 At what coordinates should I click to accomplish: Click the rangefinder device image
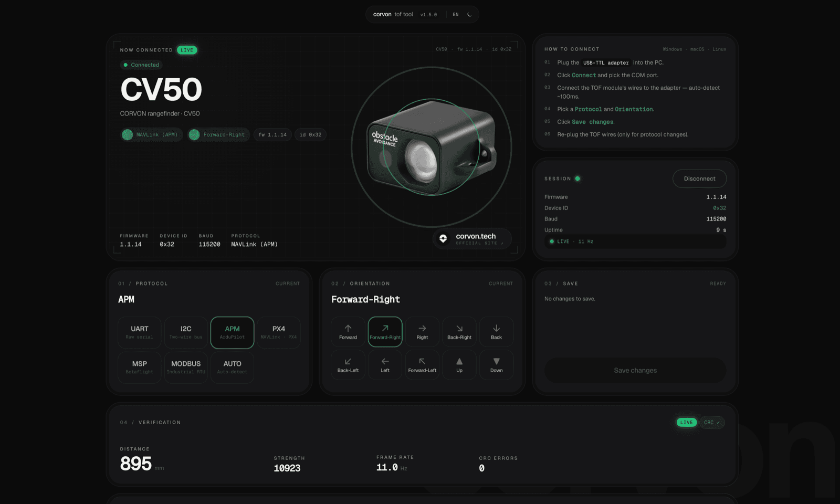(431, 147)
